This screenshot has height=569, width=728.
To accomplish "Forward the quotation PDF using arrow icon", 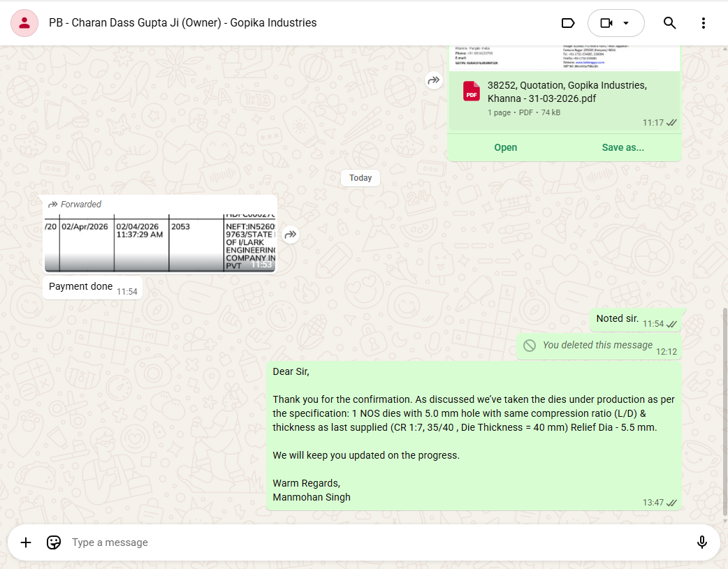I will click(x=434, y=81).
